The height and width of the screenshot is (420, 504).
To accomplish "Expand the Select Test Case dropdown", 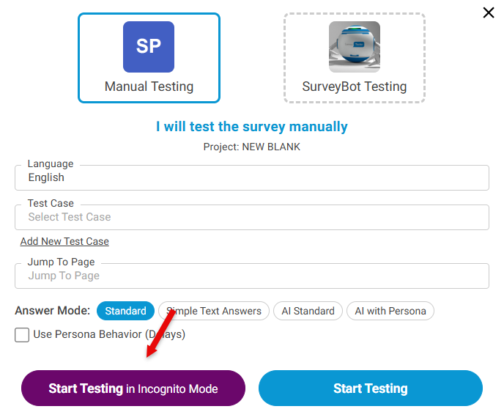I will tap(251, 217).
